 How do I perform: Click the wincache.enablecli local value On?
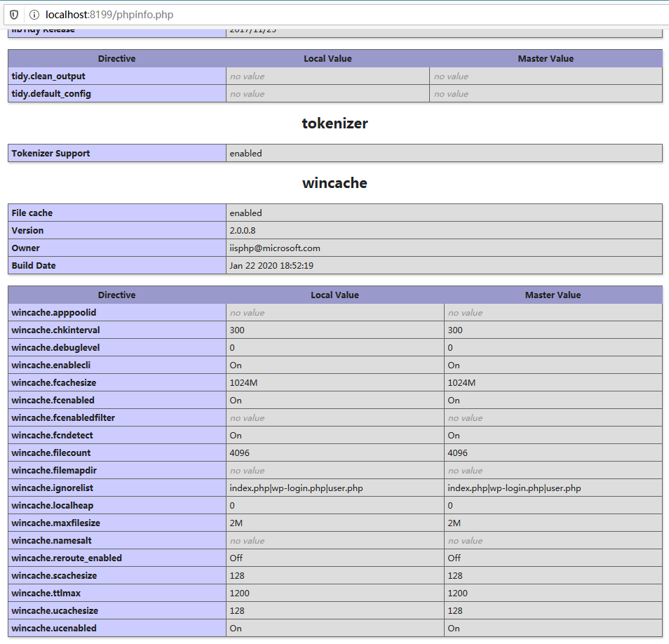(x=236, y=365)
